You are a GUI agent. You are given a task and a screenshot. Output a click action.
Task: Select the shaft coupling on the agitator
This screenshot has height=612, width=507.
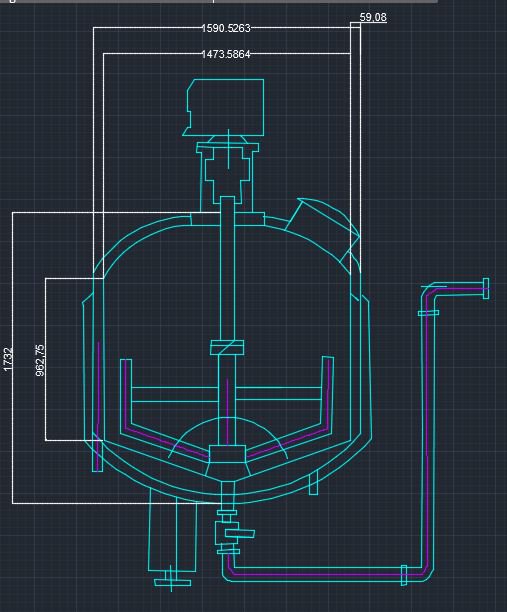tap(227, 347)
